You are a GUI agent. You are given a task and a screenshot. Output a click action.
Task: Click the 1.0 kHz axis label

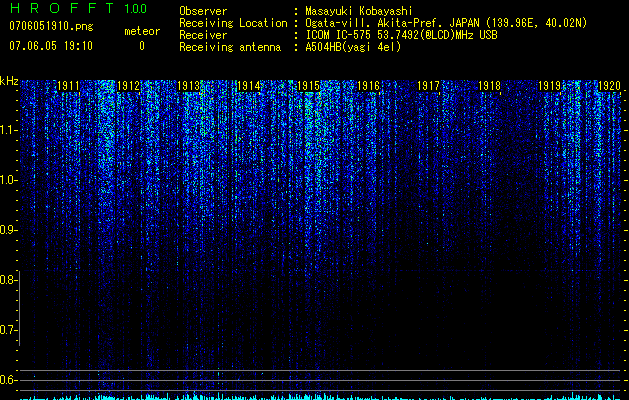coord(8,180)
